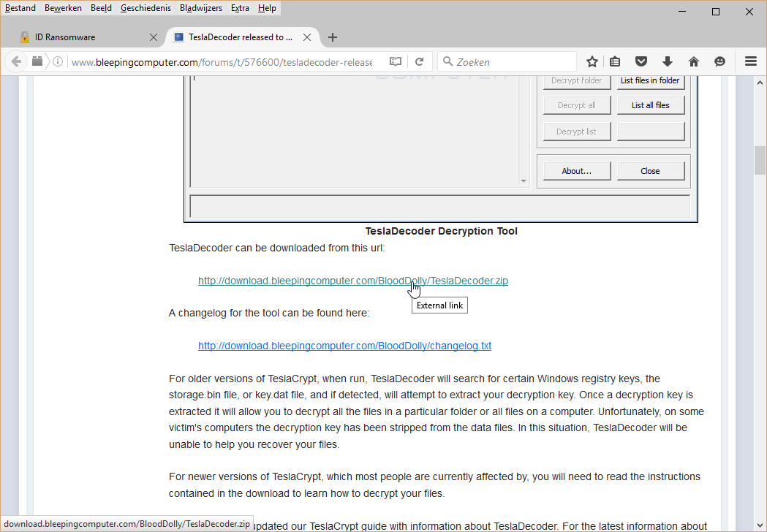Click in the Zoeken search field
This screenshot has width=767, height=532.
click(x=512, y=62)
